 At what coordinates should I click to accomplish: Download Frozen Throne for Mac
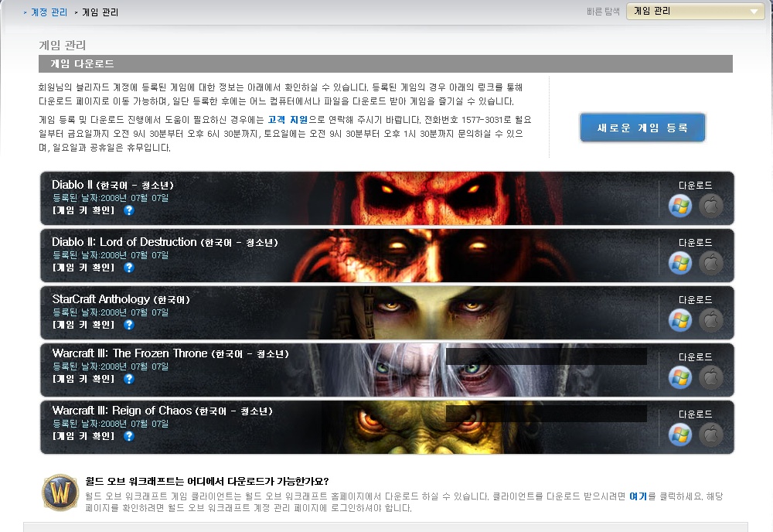pos(711,377)
